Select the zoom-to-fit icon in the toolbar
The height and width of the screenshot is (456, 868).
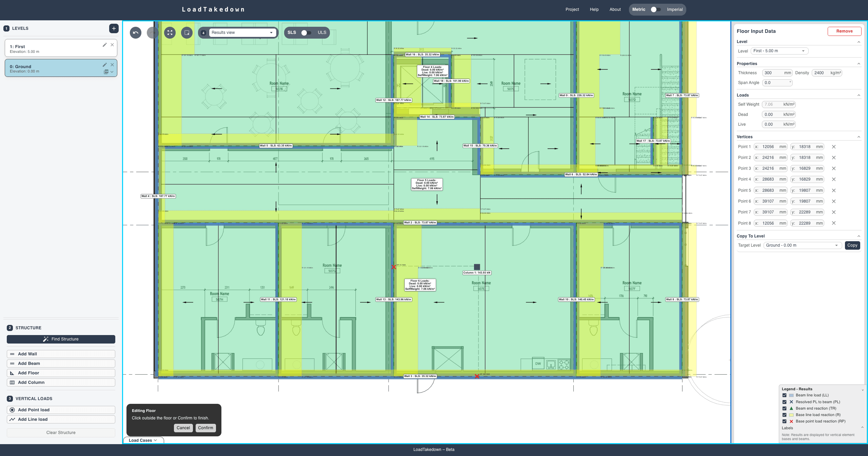(170, 33)
